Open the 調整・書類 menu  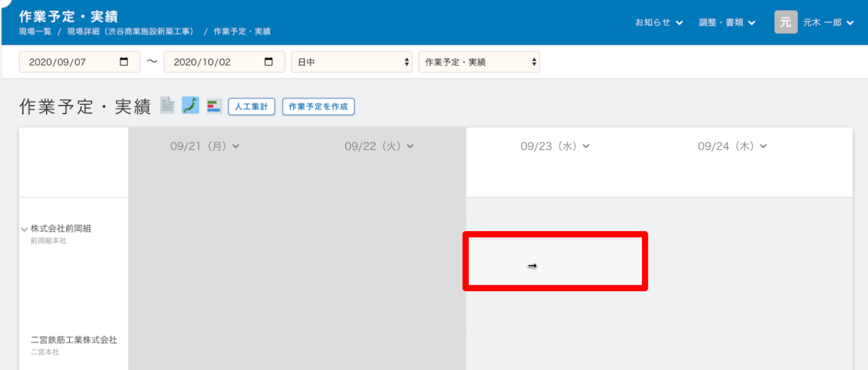coord(726,22)
